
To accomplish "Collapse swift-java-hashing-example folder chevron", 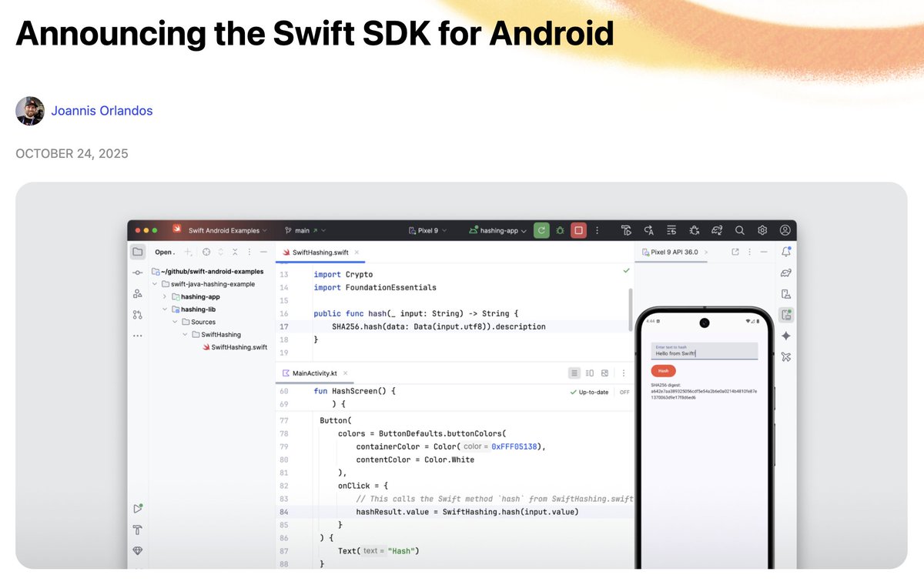I will [x=155, y=284].
